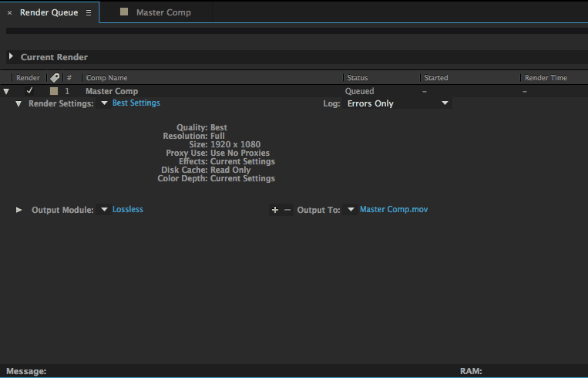The image size is (588, 378).
Task: Click the Master Comp label color swatch
Action: tap(53, 91)
